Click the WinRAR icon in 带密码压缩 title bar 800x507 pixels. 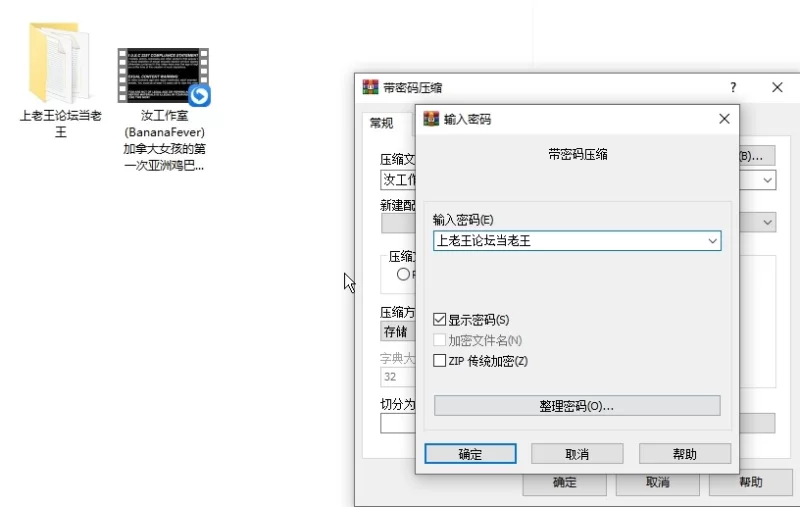pyautogui.click(x=370, y=87)
